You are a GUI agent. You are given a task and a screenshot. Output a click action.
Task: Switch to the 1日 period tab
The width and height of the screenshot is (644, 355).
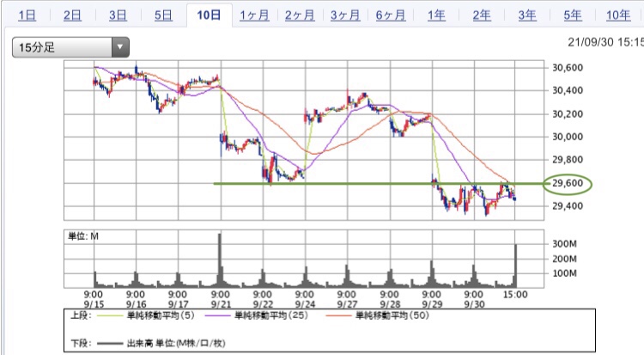click(x=27, y=15)
